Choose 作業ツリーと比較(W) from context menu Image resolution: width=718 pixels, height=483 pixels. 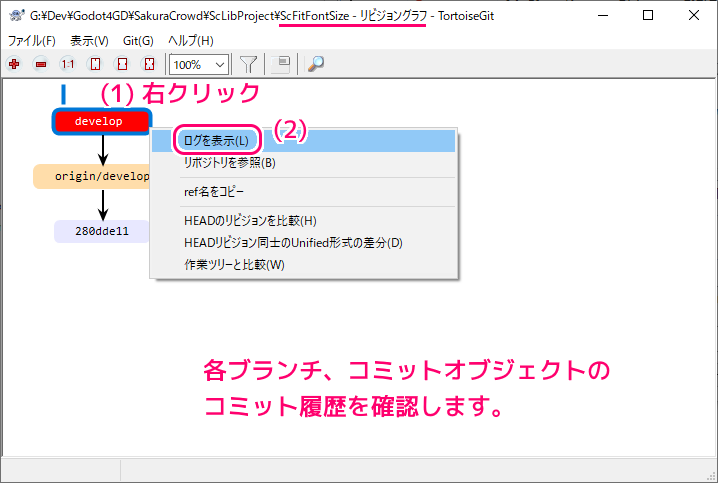click(304, 265)
